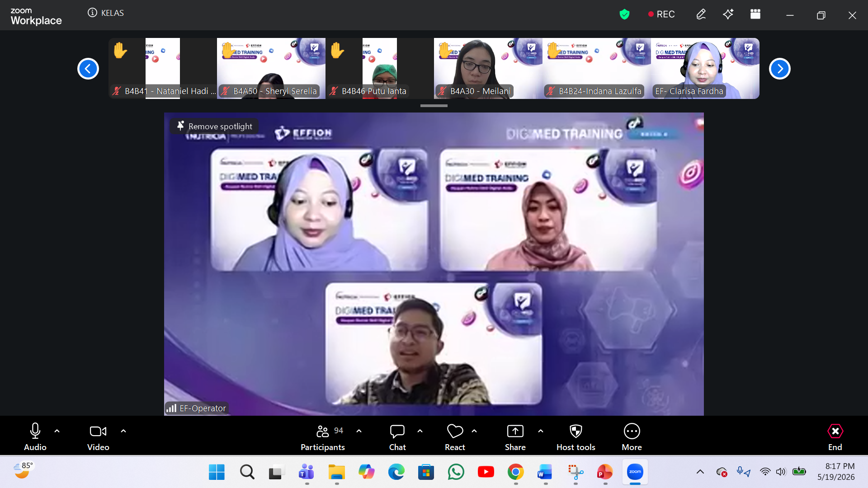Image resolution: width=868 pixels, height=488 pixels.
Task: Open Microsoft Word from taskbar
Action: point(545,472)
